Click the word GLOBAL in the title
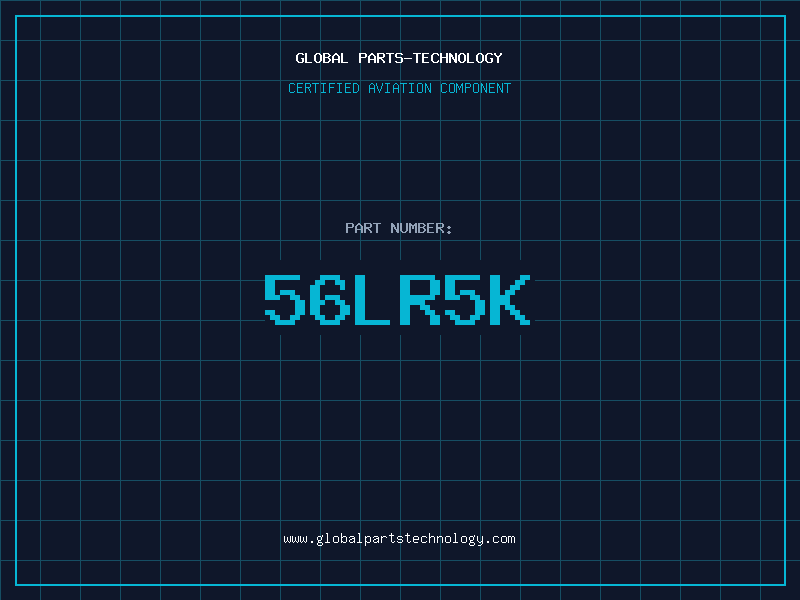This screenshot has width=800, height=600. [x=322, y=58]
